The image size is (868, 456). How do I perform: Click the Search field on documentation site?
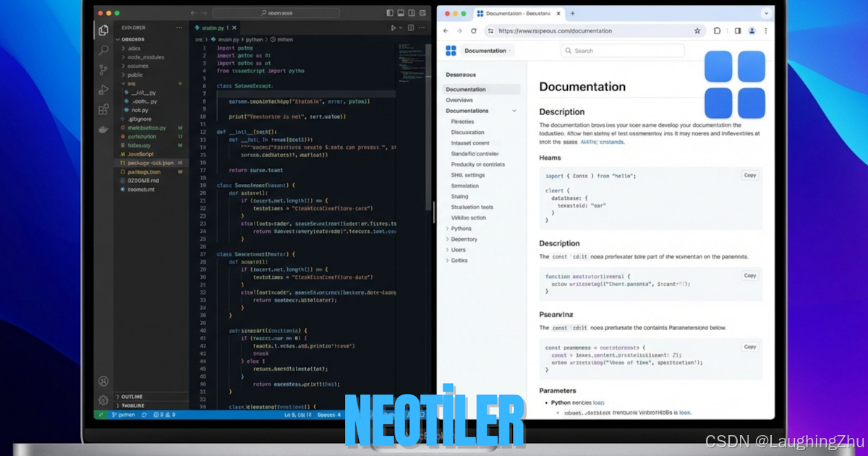pos(623,51)
